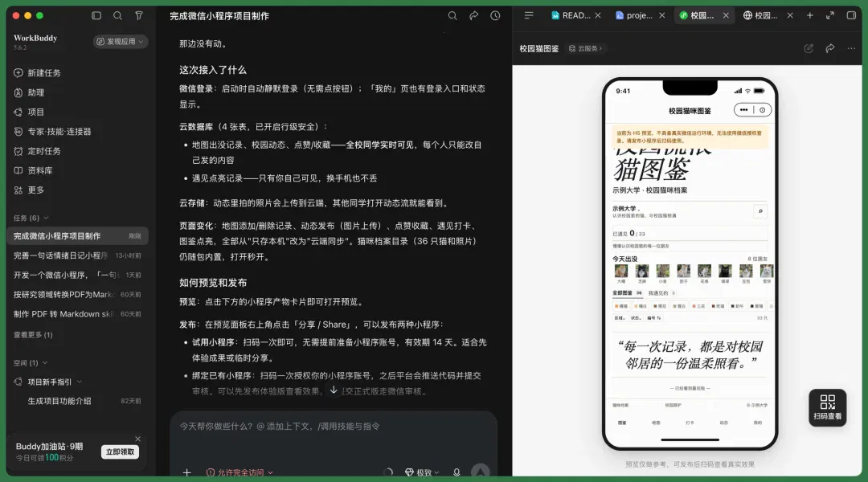
Task: Select 我遇见的 tab in phone preview
Action: click(661, 292)
